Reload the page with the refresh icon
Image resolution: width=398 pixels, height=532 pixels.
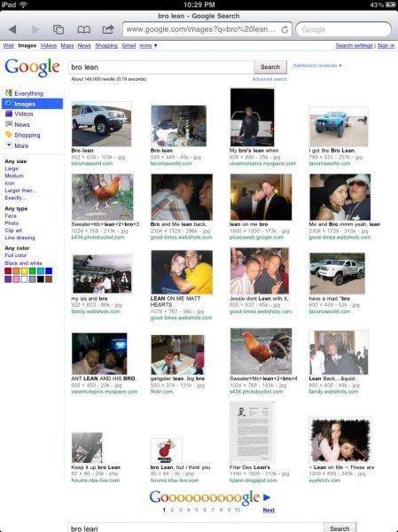coord(285,30)
